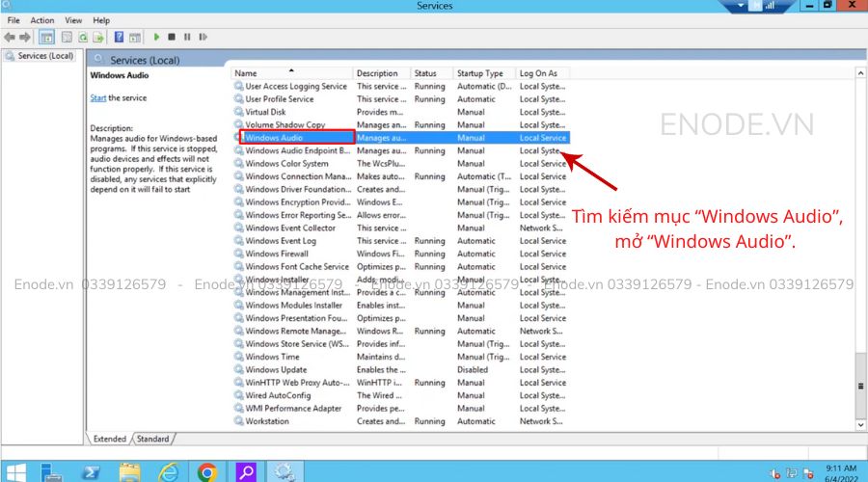Toggle the Show/Hide Console Tree icon

[x=45, y=37]
